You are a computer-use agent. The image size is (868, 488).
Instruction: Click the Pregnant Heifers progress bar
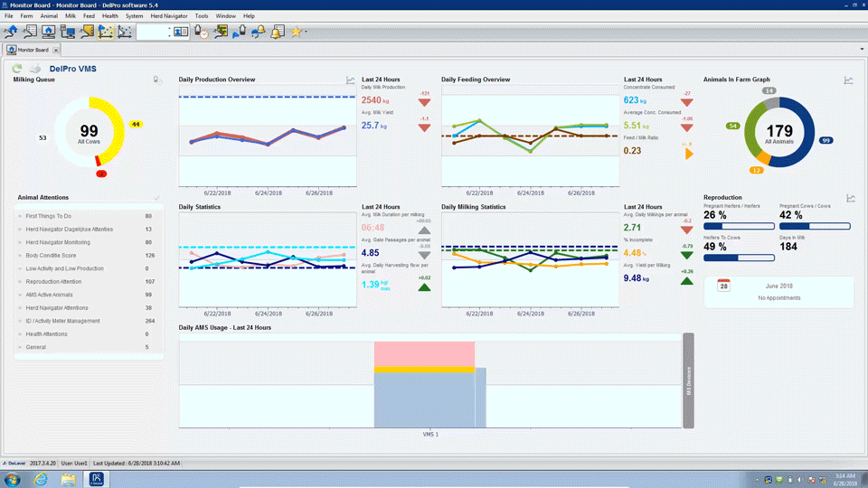click(x=739, y=226)
